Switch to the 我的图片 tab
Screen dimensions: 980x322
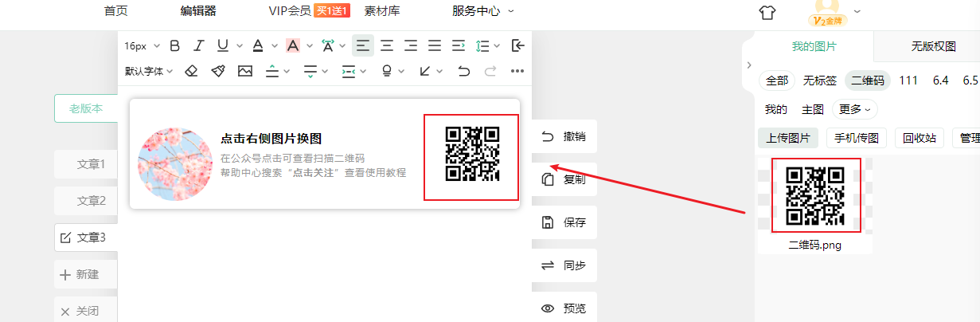(x=814, y=47)
